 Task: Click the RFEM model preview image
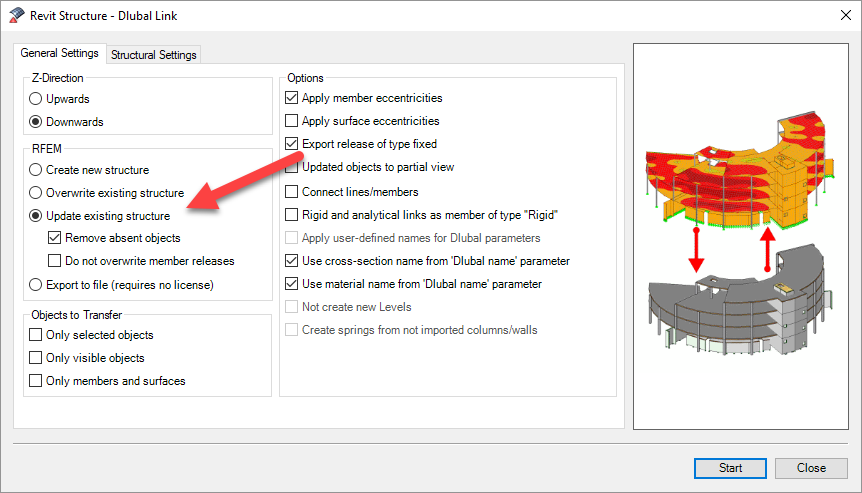pos(739,169)
